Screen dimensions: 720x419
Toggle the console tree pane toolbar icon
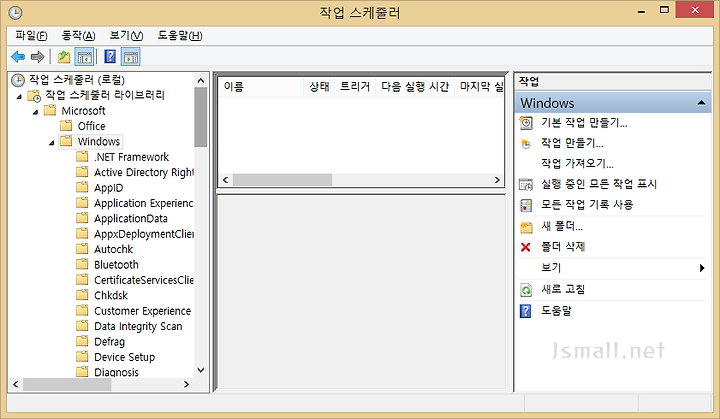(84, 57)
